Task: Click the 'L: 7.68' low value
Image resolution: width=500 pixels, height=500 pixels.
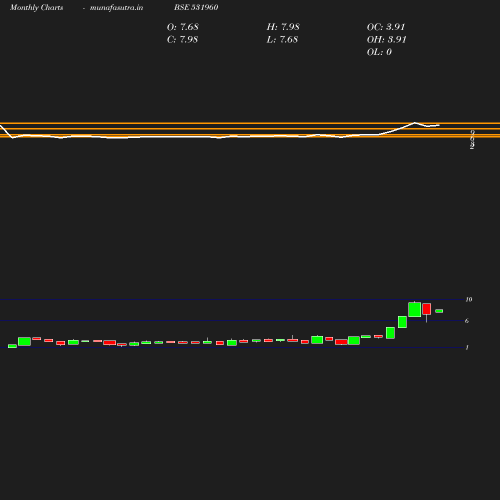Action: (x=282, y=40)
